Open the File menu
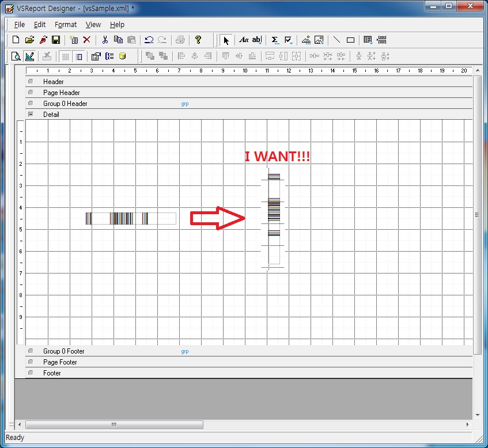 [x=19, y=25]
